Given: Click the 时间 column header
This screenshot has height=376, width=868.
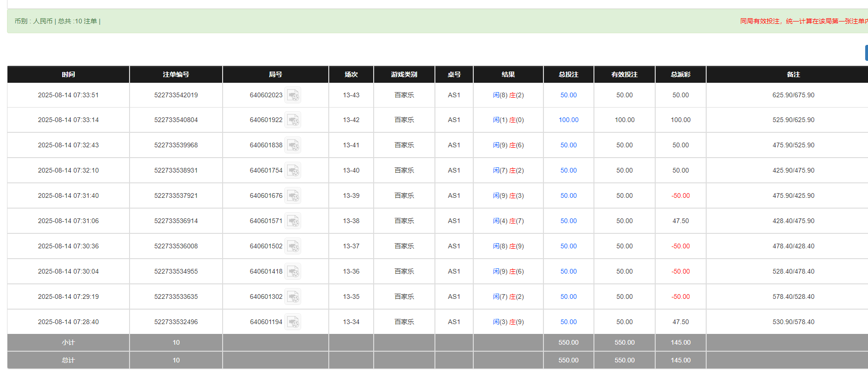Looking at the screenshot, I should pyautogui.click(x=68, y=74).
